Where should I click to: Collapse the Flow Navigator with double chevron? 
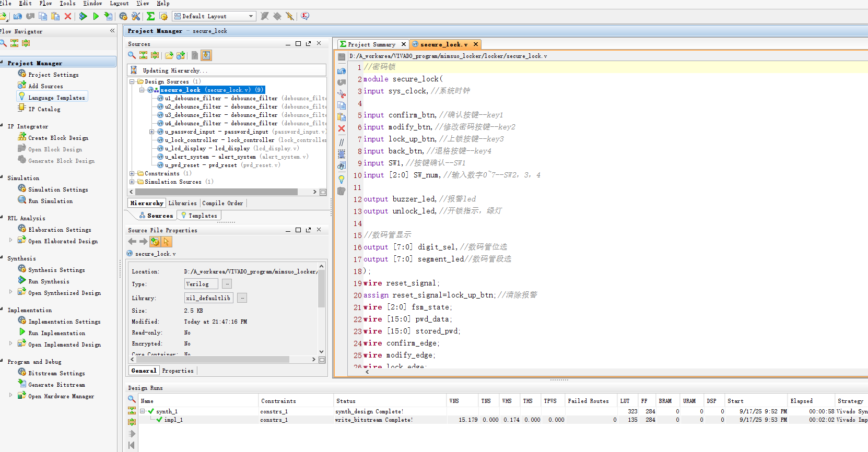112,31
